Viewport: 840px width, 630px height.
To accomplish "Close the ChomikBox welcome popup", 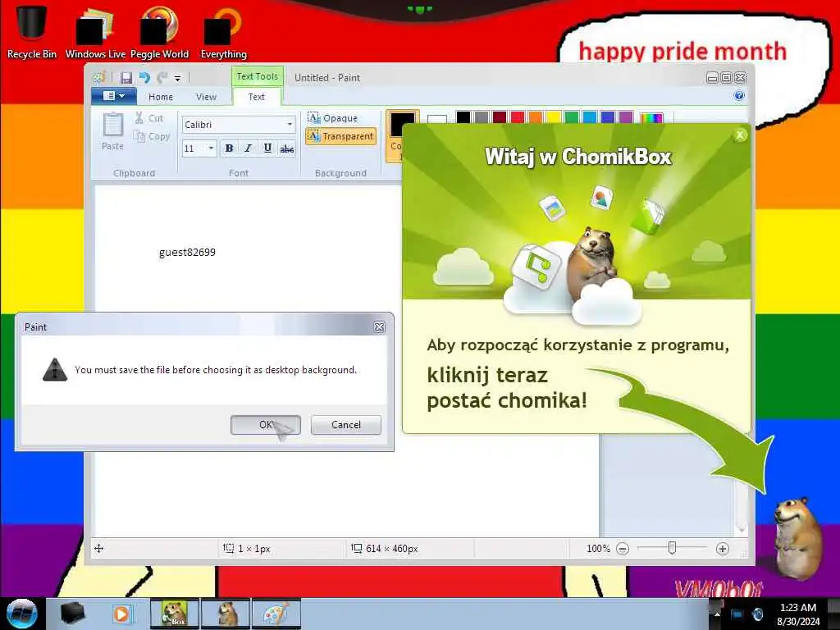I will point(740,135).
